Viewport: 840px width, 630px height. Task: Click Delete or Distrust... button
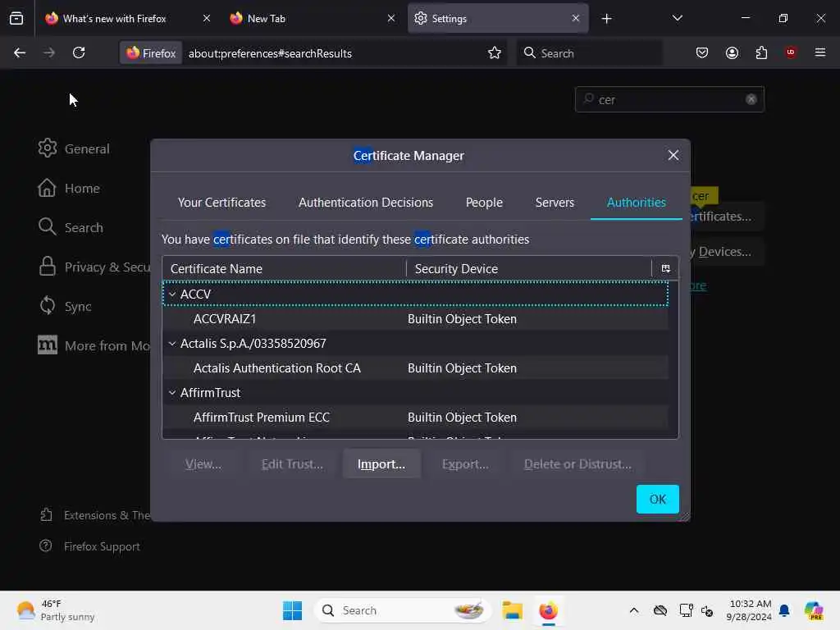point(577,464)
